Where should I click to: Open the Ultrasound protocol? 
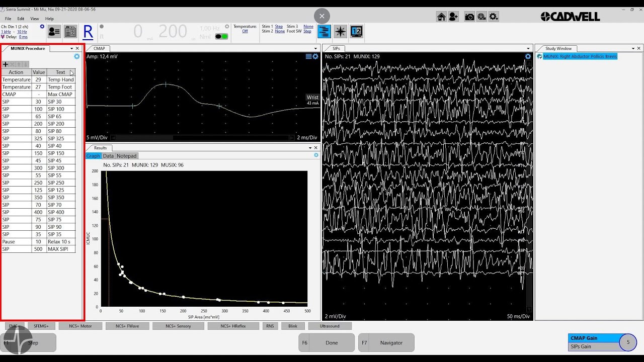tap(330, 326)
